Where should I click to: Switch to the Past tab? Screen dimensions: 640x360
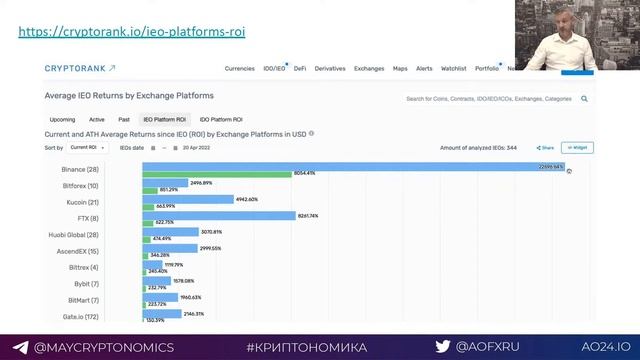(124, 120)
